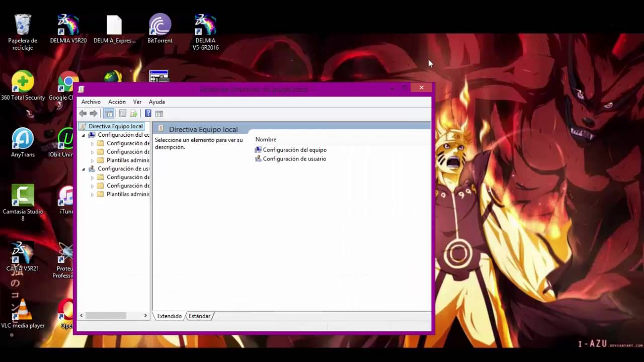
Task: Collapse the Configuración de usuario tree node
Action: (x=84, y=169)
